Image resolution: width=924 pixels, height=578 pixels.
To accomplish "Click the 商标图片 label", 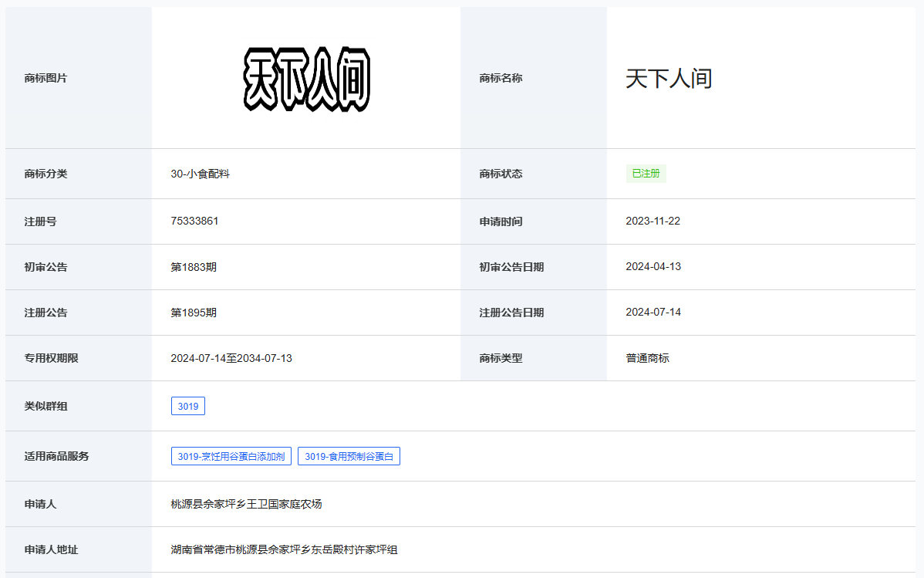I will tap(46, 79).
